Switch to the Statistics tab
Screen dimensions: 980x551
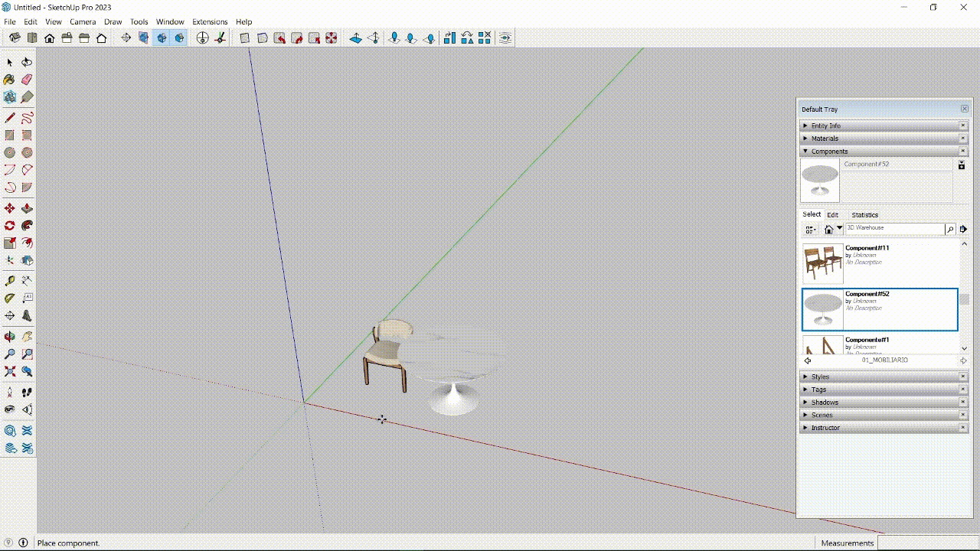click(x=865, y=215)
